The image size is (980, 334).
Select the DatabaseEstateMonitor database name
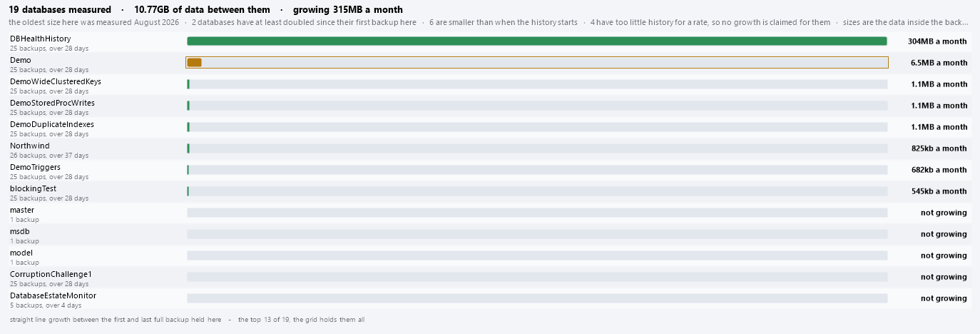point(53,296)
